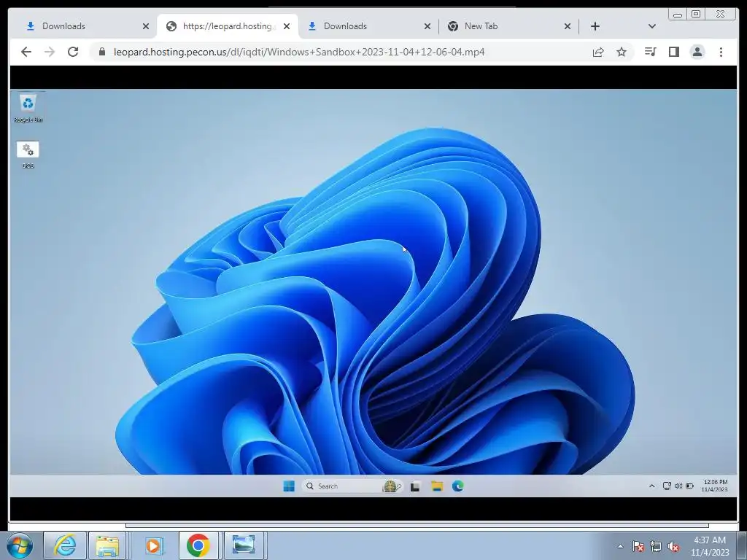This screenshot has height=560, width=747.
Task: Launch Internet Explorer from the taskbar
Action: [65, 545]
